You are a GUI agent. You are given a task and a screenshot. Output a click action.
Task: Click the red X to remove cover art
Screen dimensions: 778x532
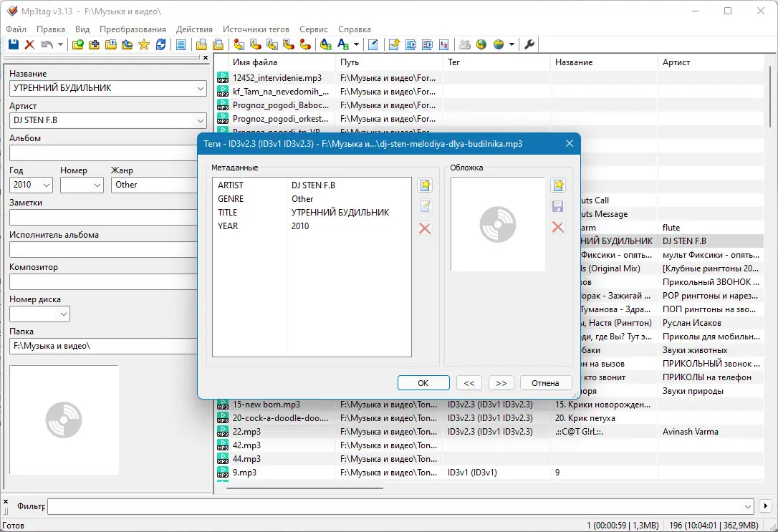click(557, 228)
